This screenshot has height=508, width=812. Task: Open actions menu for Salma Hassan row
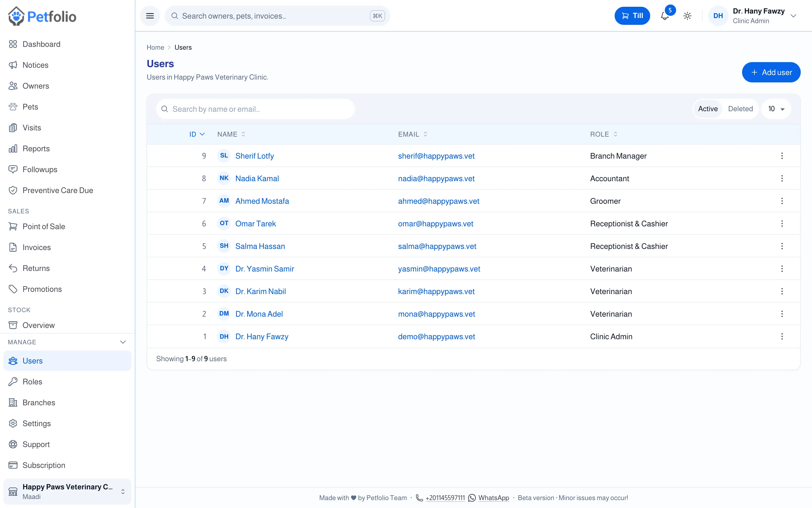tap(782, 246)
